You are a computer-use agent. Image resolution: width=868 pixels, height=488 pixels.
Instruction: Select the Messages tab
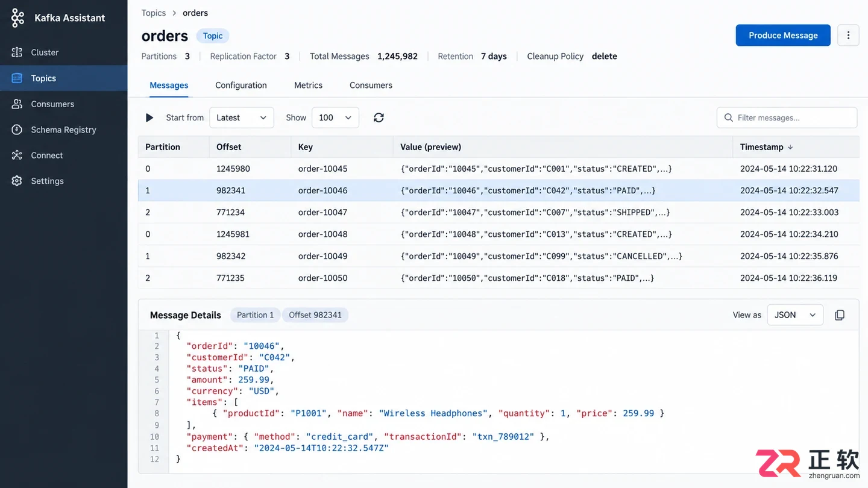169,86
